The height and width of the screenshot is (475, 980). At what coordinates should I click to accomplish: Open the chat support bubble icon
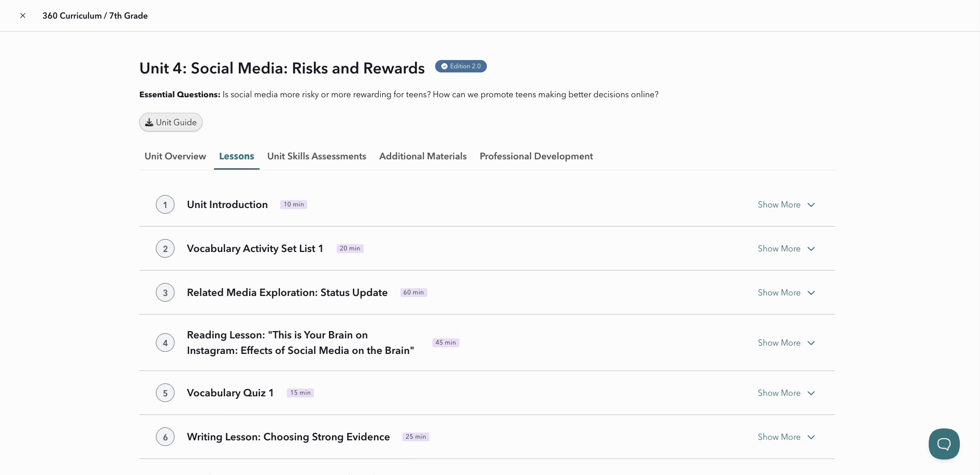[x=944, y=443]
